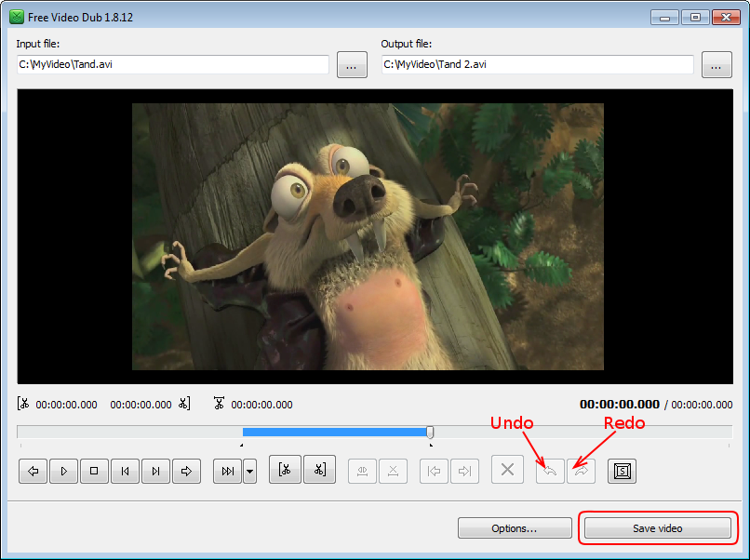This screenshot has height=560, width=750.
Task: Stop video playback
Action: 94,472
